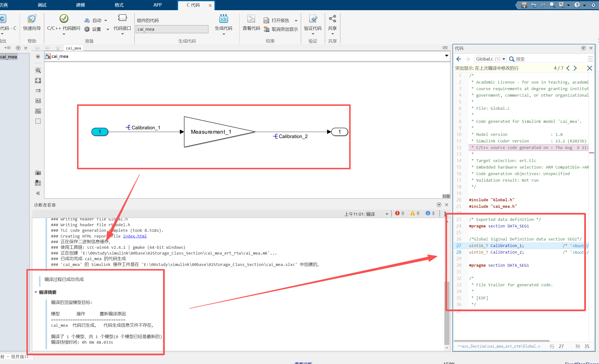599x364 pixels.
Task: Click the Global.c file path link
Action: [x=499, y=346]
